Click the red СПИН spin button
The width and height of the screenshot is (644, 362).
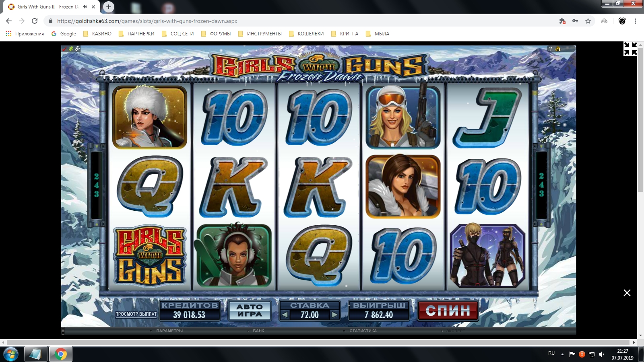[448, 311]
